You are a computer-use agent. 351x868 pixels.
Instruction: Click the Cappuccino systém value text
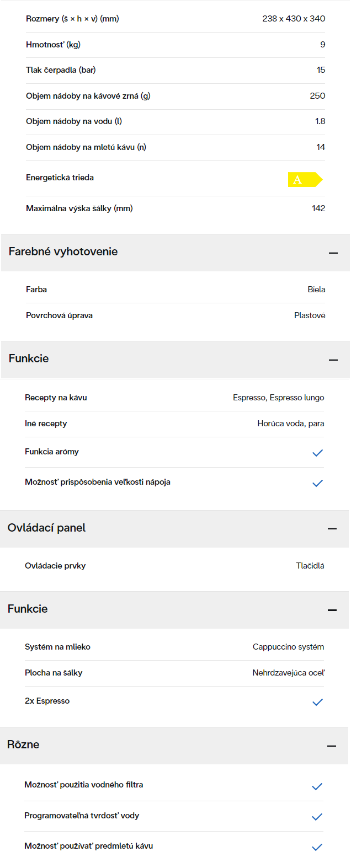(289, 647)
